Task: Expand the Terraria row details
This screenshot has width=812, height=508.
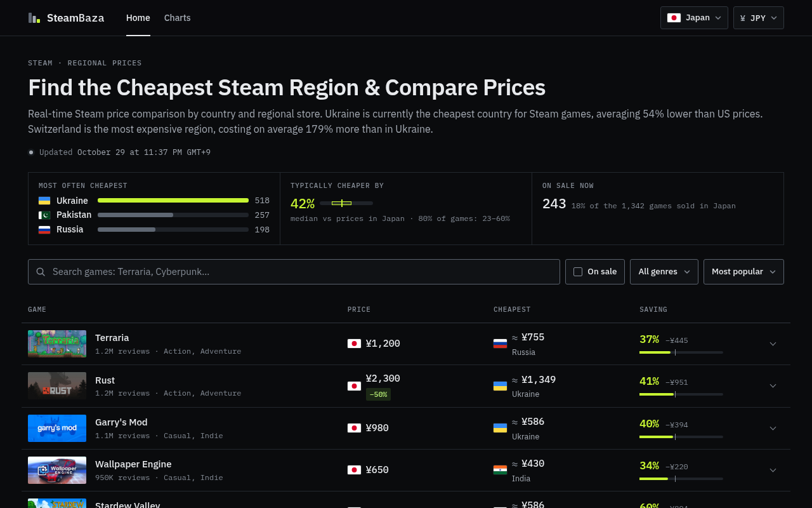Action: 773,344
